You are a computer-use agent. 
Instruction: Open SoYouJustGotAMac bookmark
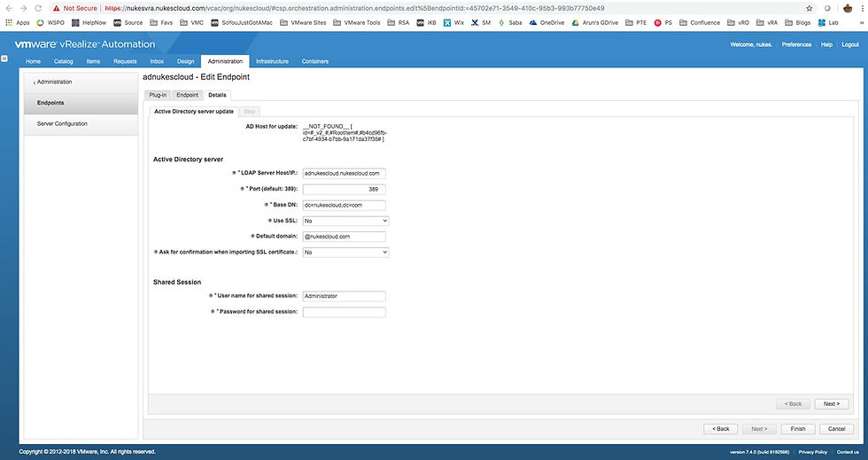241,23
